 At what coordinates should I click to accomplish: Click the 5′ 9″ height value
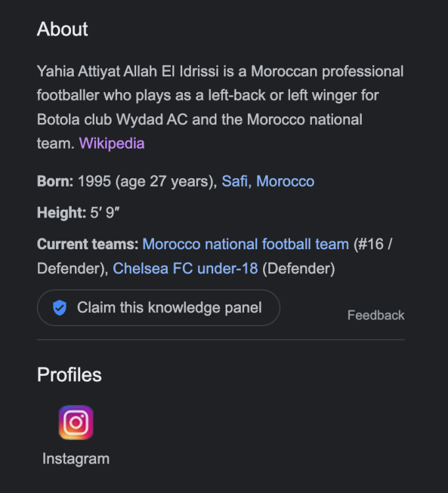pos(105,213)
